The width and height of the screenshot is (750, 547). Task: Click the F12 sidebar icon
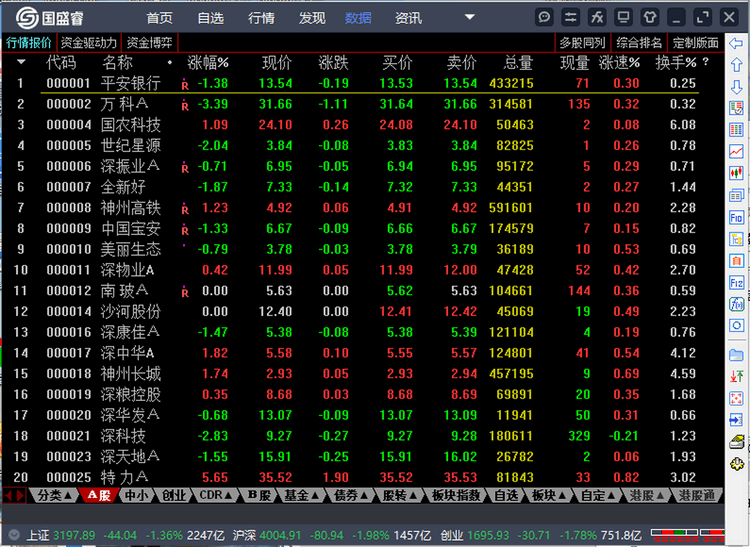click(x=736, y=283)
